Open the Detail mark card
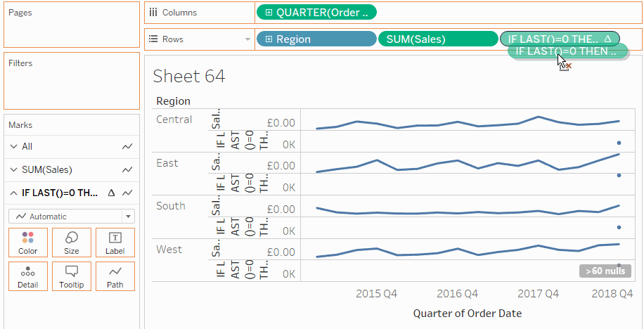 28,276
